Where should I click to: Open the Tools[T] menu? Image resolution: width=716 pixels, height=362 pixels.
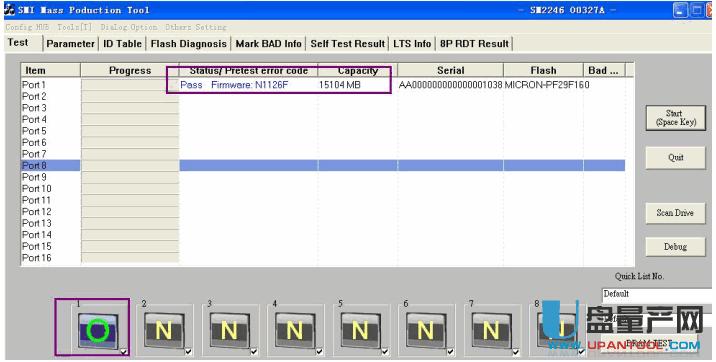pyautogui.click(x=74, y=27)
